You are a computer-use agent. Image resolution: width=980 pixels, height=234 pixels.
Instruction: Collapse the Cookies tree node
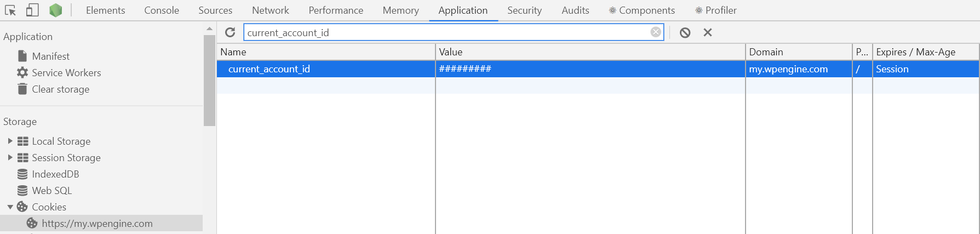[10, 207]
